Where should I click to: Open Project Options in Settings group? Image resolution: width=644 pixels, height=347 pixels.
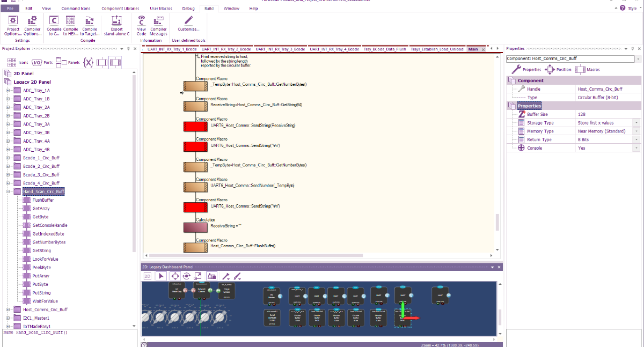pyautogui.click(x=13, y=25)
